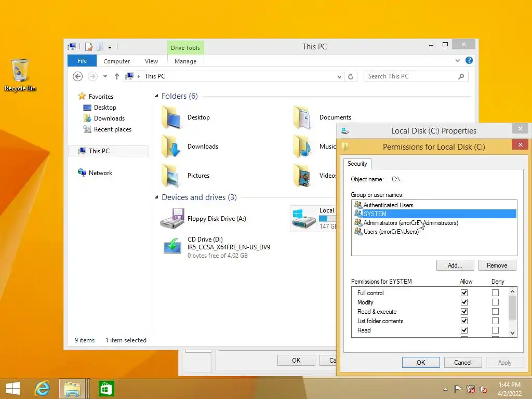Select Administrators (errorCrE\Administrators) entry
Screen dimensions: 532x399
[x=434, y=223]
